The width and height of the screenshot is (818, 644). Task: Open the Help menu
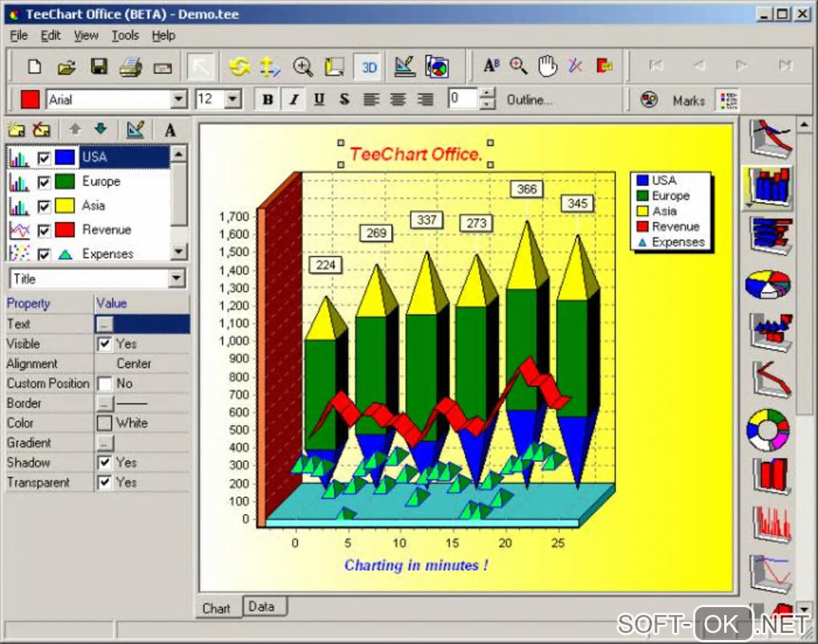pyautogui.click(x=164, y=35)
